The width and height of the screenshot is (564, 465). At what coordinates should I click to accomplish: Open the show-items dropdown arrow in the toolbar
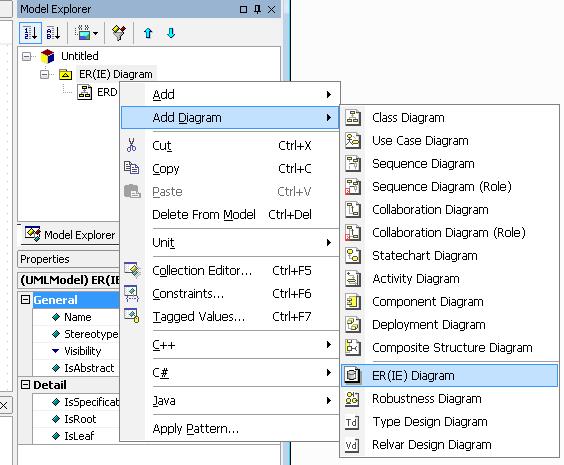[x=95, y=33]
